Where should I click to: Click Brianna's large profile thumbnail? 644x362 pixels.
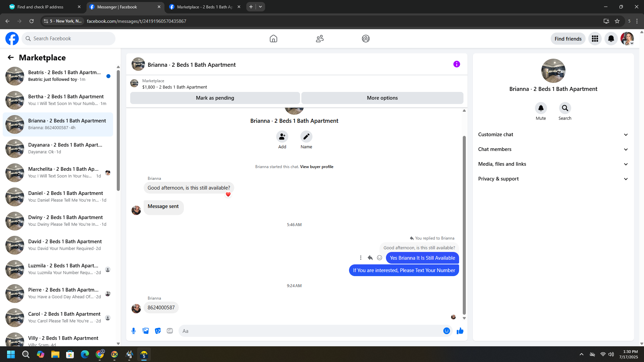point(553,71)
